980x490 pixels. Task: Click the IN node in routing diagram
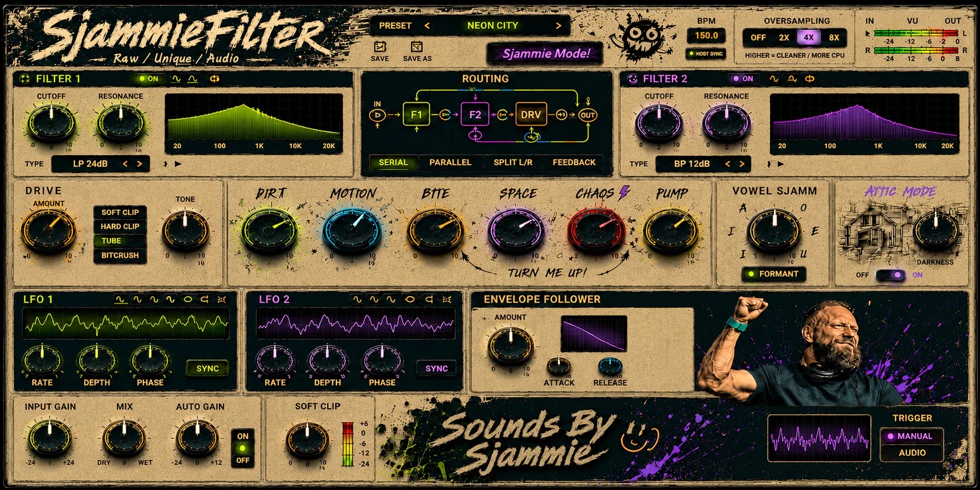tap(377, 115)
